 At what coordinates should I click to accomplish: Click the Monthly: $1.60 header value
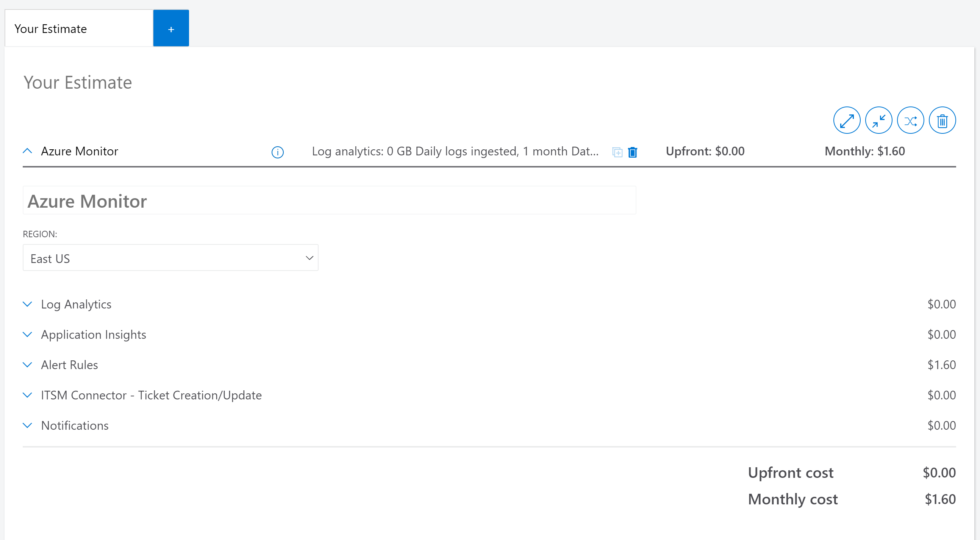point(865,151)
